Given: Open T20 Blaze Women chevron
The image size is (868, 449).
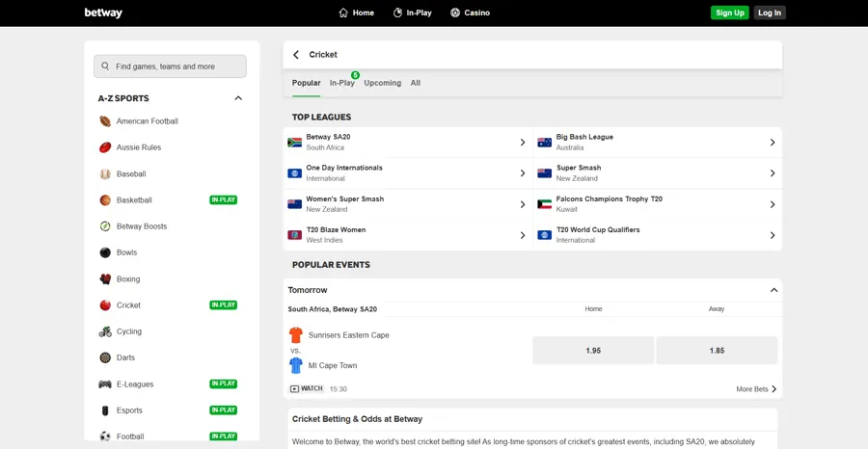Looking at the screenshot, I should pyautogui.click(x=523, y=235).
